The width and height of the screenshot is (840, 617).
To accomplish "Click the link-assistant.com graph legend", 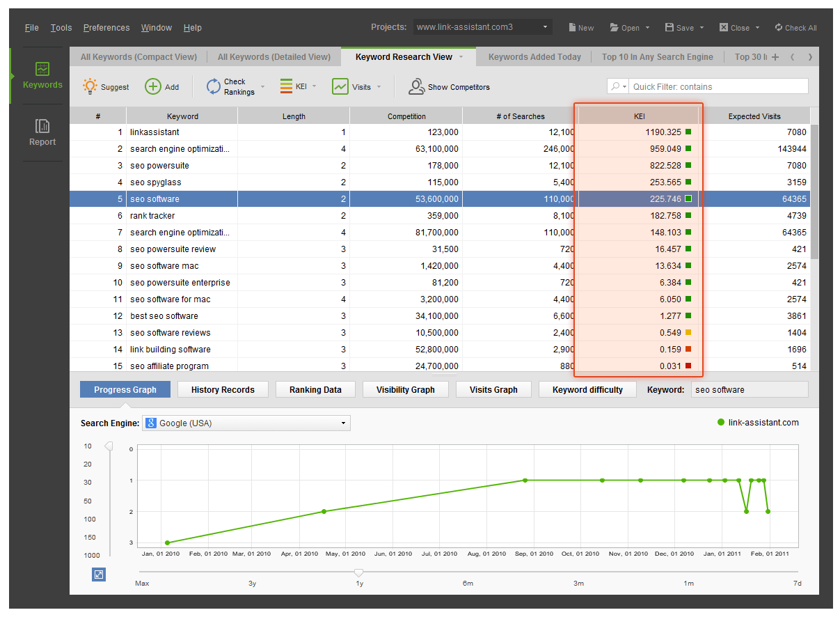I will [x=758, y=422].
